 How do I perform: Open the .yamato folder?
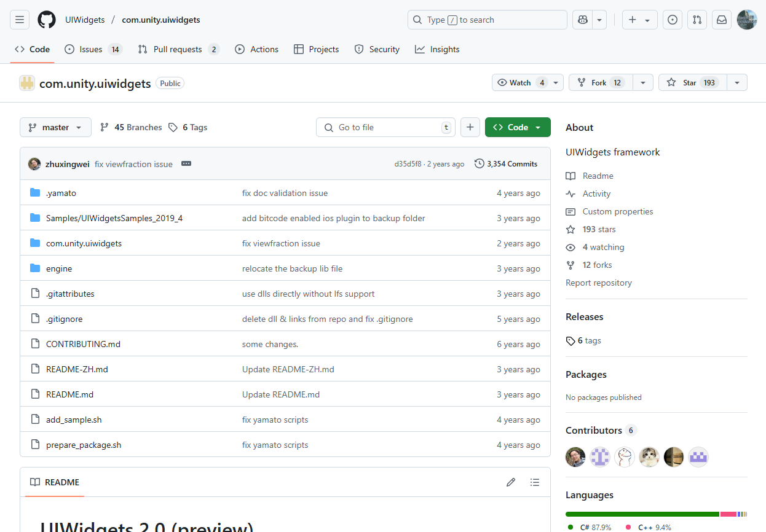tap(61, 193)
